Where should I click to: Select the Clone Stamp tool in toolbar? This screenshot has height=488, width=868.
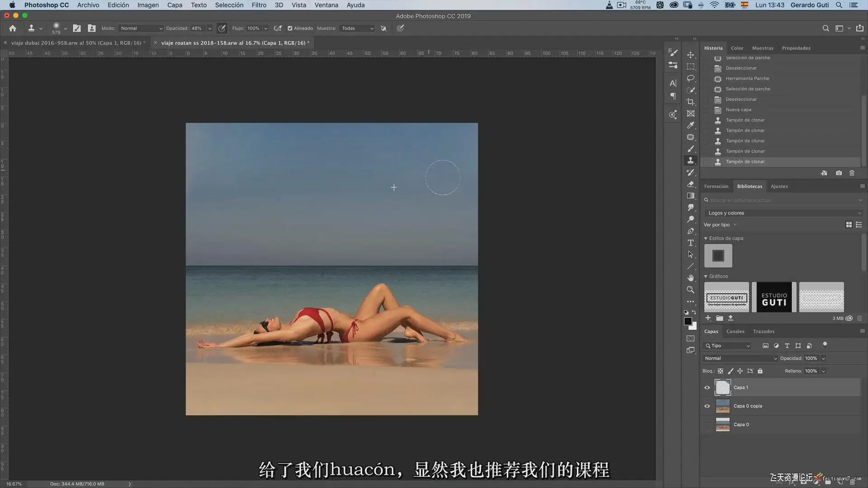pyautogui.click(x=690, y=160)
